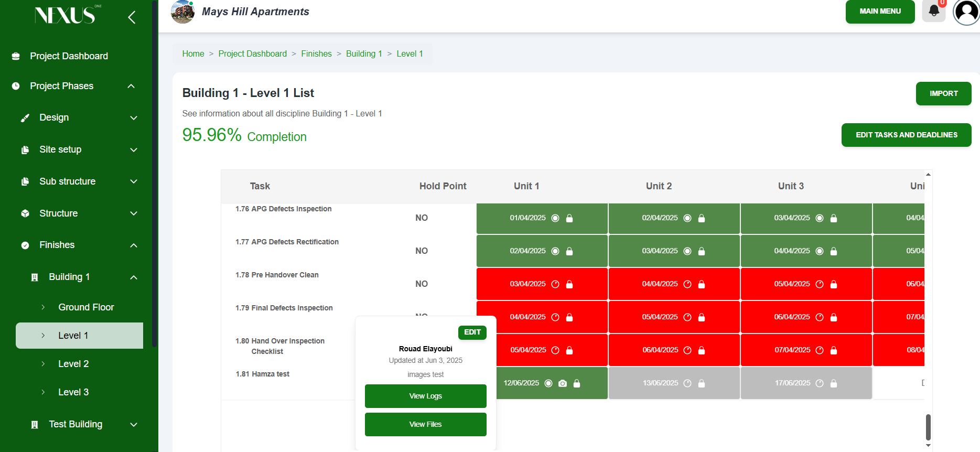The width and height of the screenshot is (980, 452).
Task: Click the notification bell icon
Action: coord(933,11)
